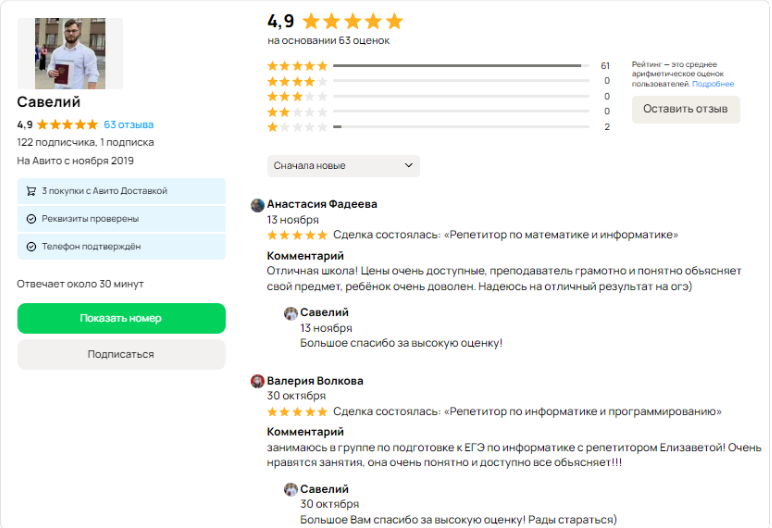The height and width of the screenshot is (528, 772).
Task: Follow the Подробнее link about rating
Action: [713, 84]
